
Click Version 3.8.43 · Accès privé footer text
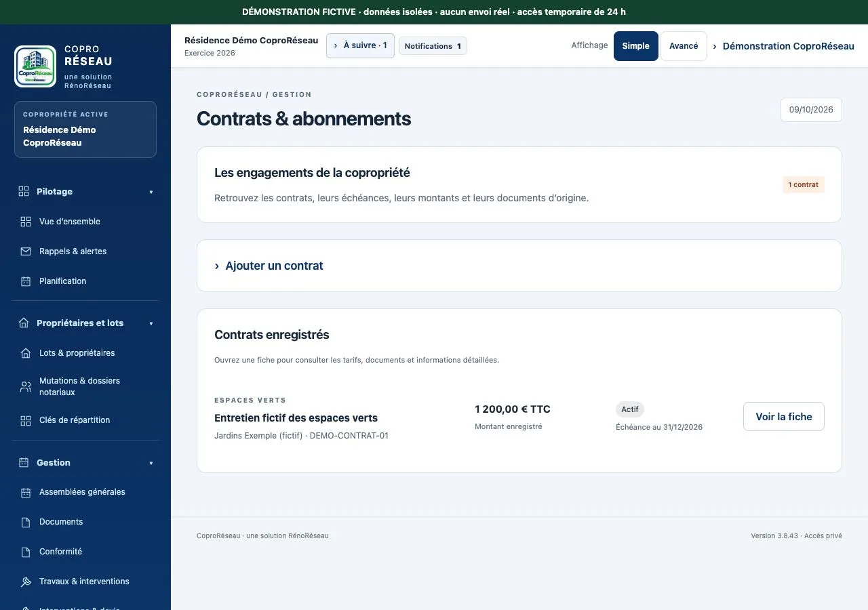[x=796, y=535]
